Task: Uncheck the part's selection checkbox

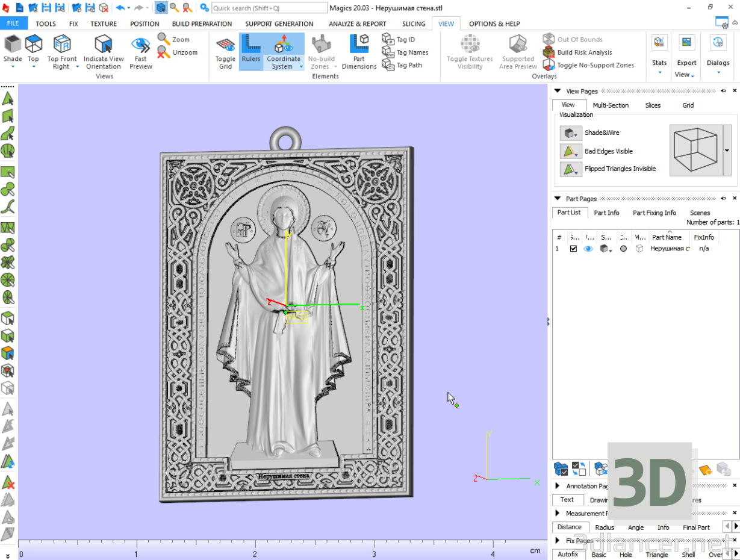Action: (573, 249)
